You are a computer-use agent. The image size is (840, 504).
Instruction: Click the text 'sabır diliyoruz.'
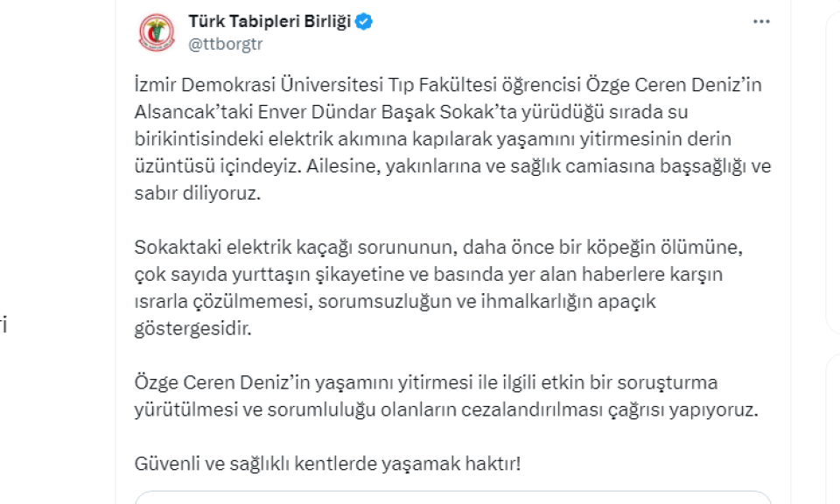(x=197, y=192)
